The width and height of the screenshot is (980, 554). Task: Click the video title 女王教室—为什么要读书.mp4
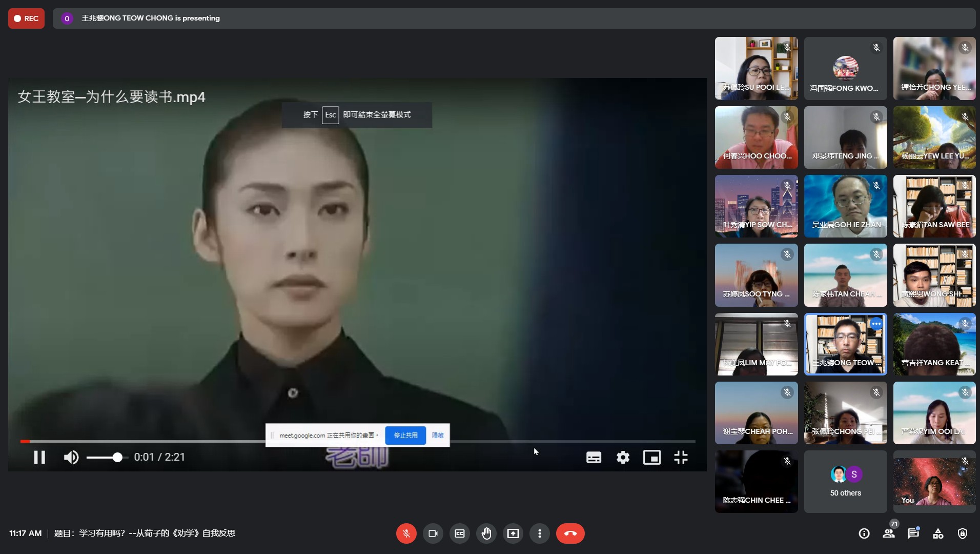click(112, 97)
